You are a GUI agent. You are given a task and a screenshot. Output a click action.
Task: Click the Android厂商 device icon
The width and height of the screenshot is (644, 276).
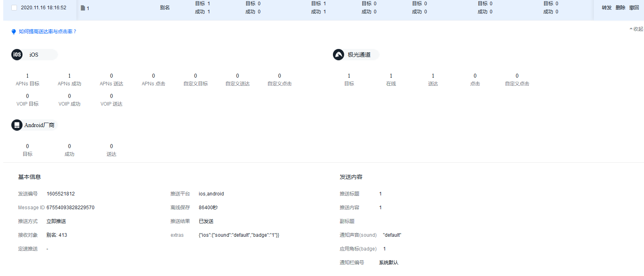(x=17, y=125)
